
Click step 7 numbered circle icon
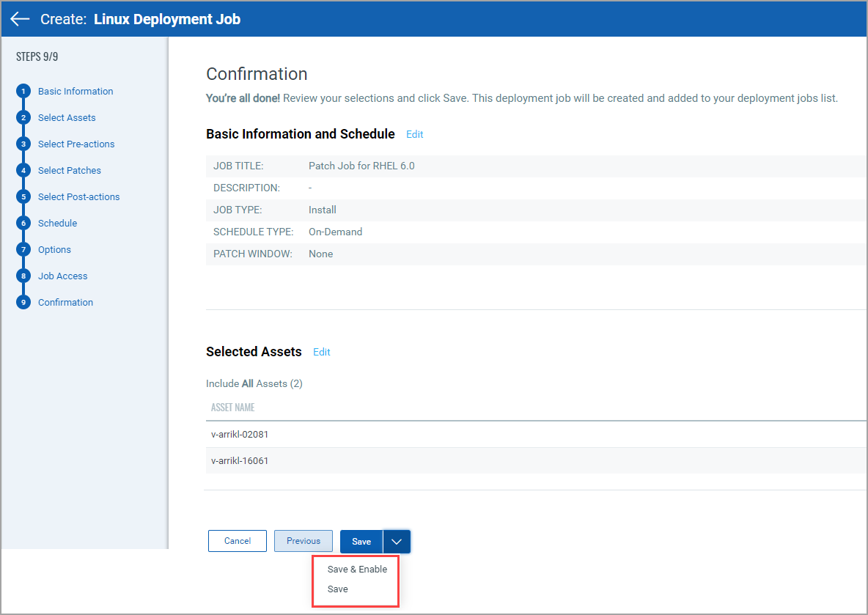pos(23,250)
